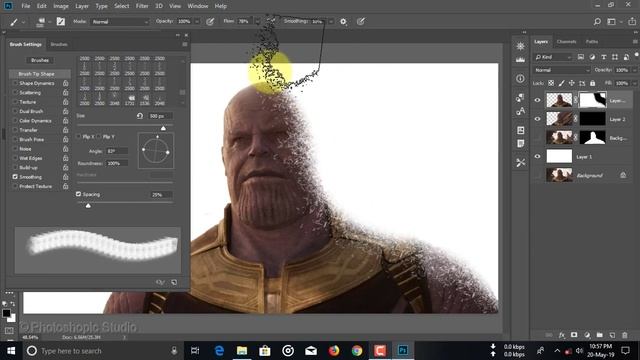Reset brush to original size icon
Viewport: 640px width, 360px height.
click(140, 116)
